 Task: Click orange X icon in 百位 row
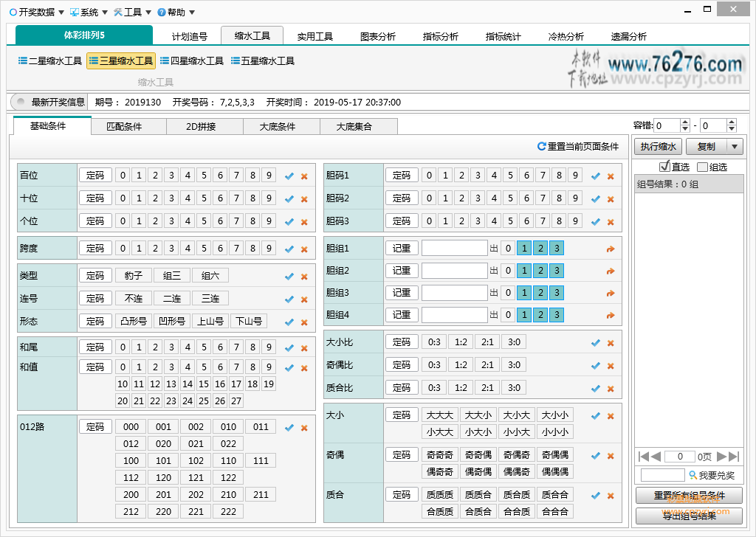tap(304, 176)
